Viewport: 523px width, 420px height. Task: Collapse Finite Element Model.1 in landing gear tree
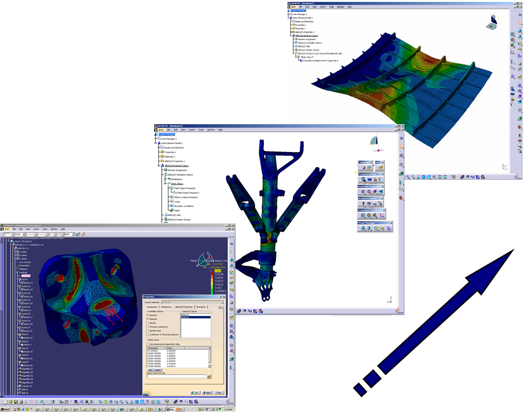156,143
